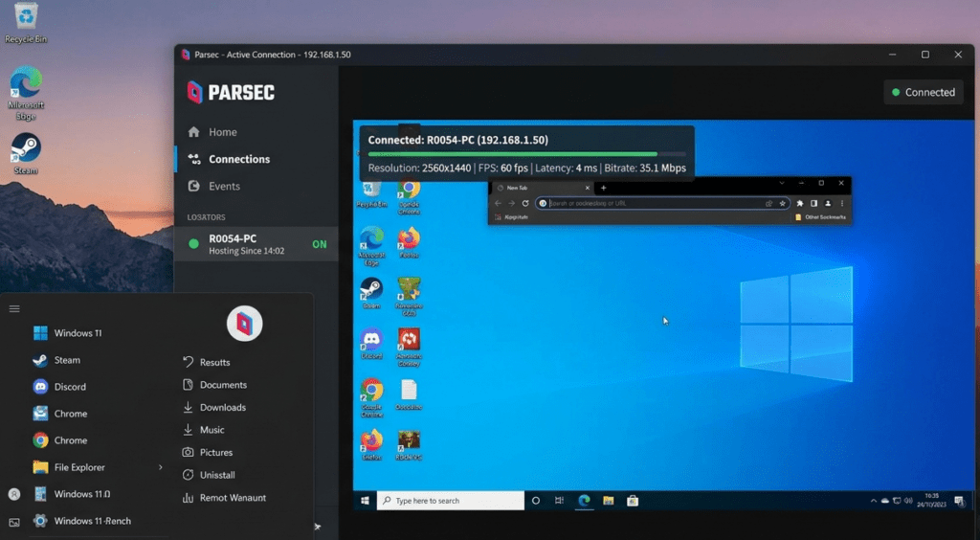
Task: Click Back arrow in remote Chrome
Action: click(x=498, y=203)
